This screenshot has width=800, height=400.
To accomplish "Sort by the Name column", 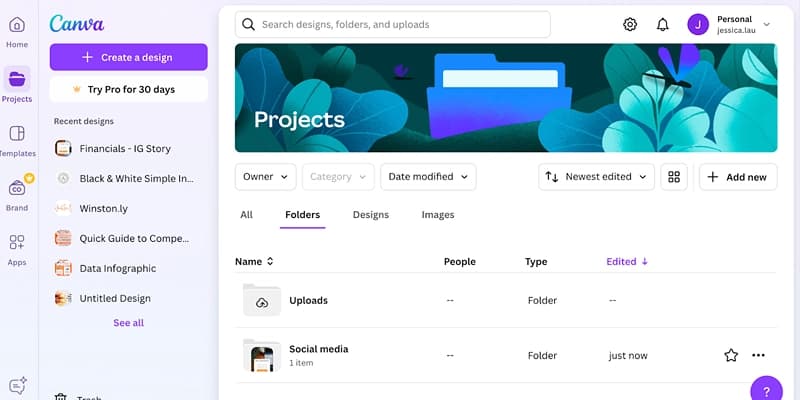I will [254, 261].
